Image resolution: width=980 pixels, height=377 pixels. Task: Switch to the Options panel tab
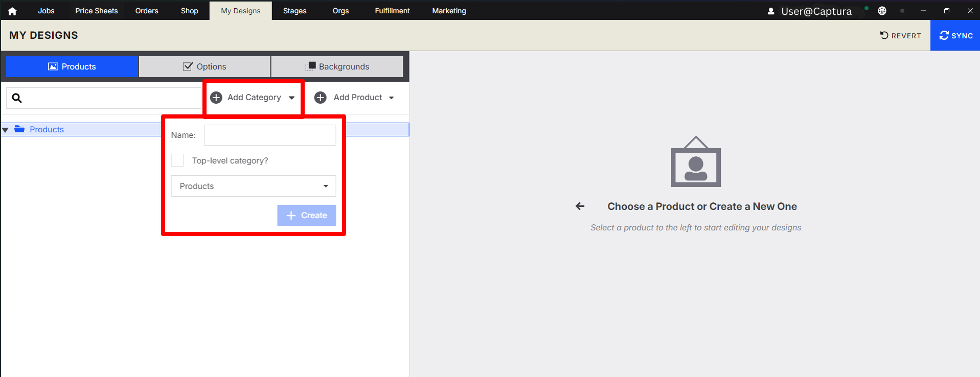[x=204, y=66]
